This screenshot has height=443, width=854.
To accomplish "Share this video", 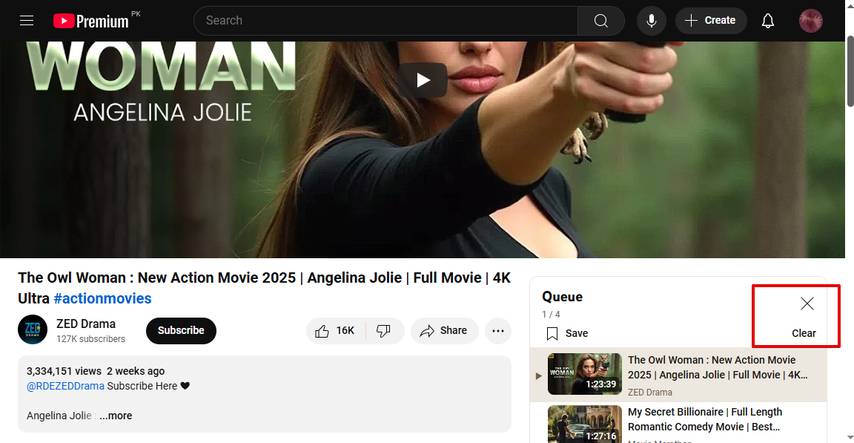I will point(444,331).
